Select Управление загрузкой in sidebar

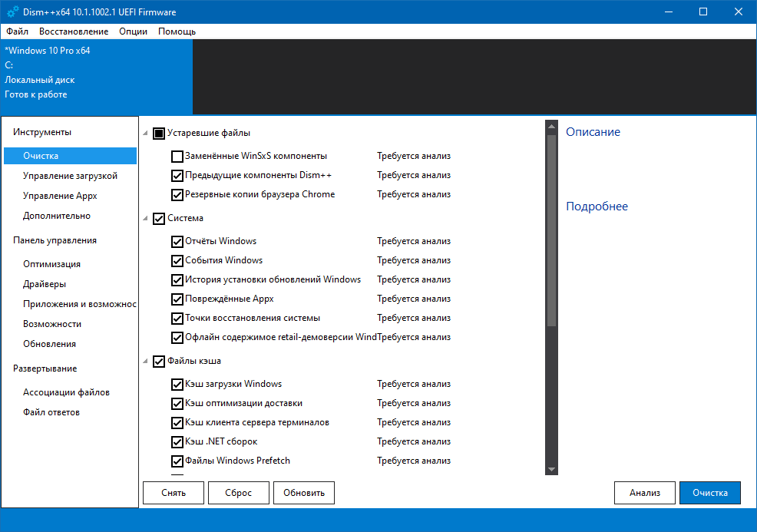tap(70, 176)
